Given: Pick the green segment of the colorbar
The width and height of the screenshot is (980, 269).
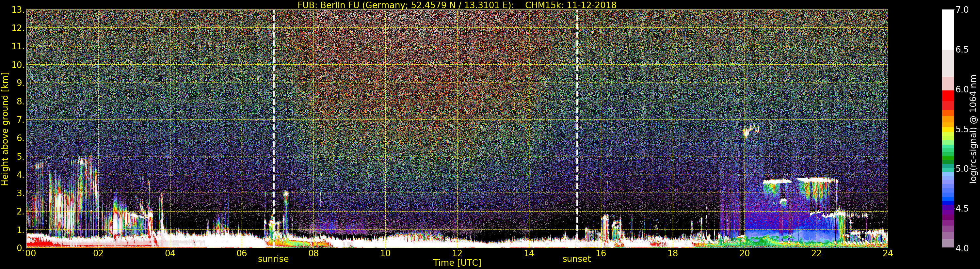Looking at the screenshot, I should pyautogui.click(x=948, y=159).
